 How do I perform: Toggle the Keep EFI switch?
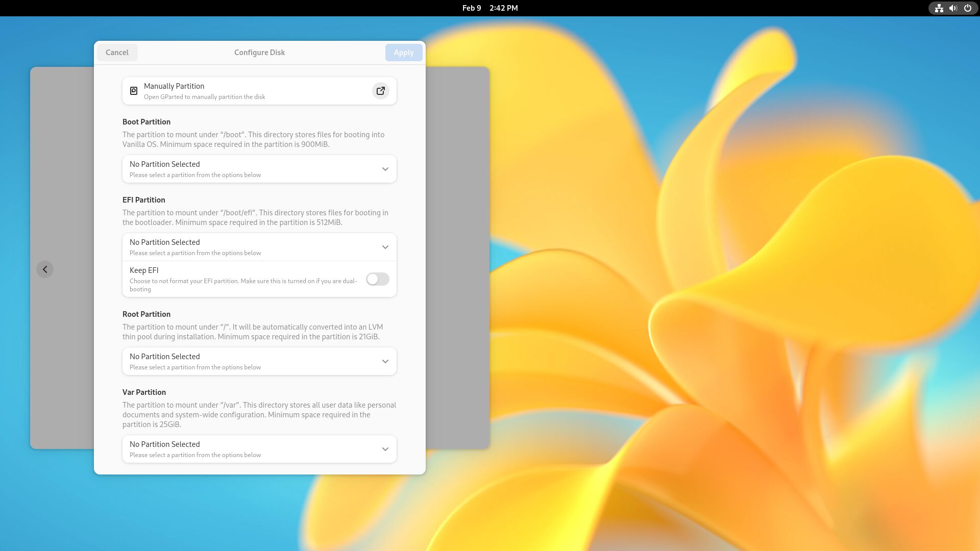[x=378, y=279]
